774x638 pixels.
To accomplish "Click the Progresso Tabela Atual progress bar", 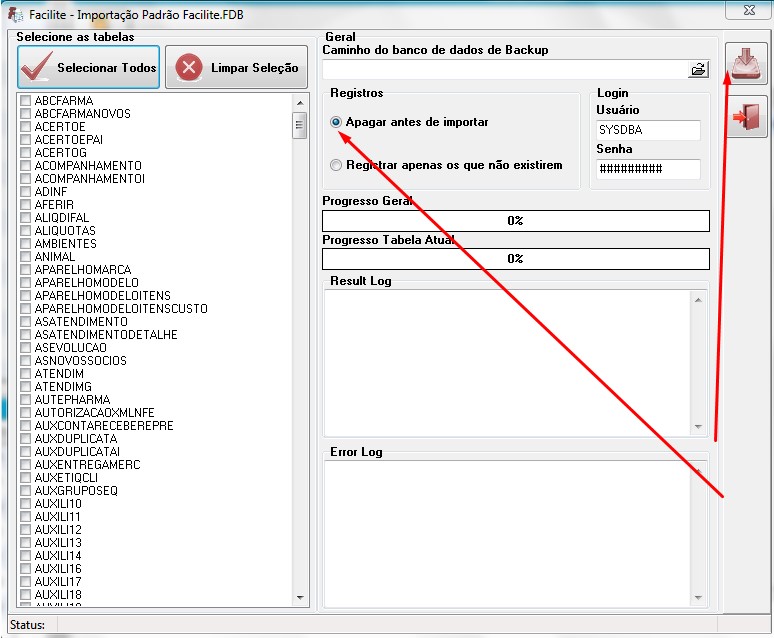I will [516, 259].
